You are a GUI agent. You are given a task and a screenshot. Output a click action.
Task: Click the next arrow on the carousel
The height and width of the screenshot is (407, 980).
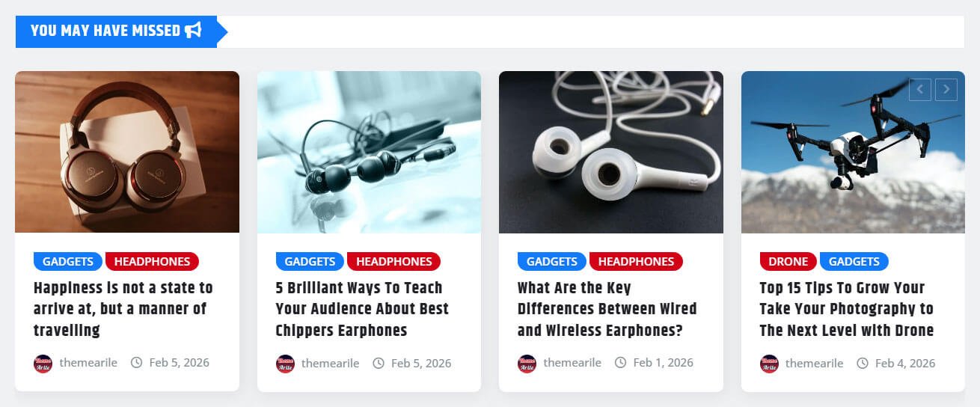click(946, 90)
